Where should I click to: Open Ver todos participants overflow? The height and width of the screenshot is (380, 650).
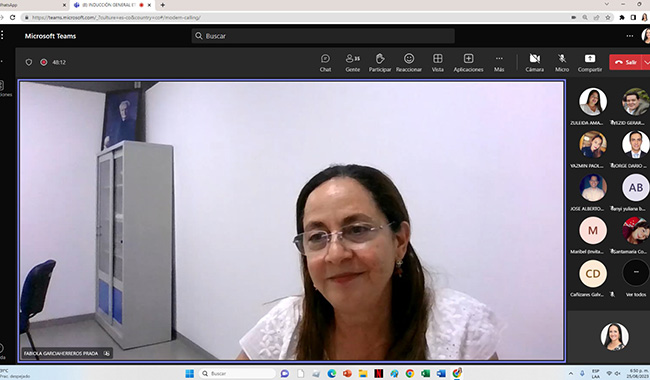(x=635, y=274)
